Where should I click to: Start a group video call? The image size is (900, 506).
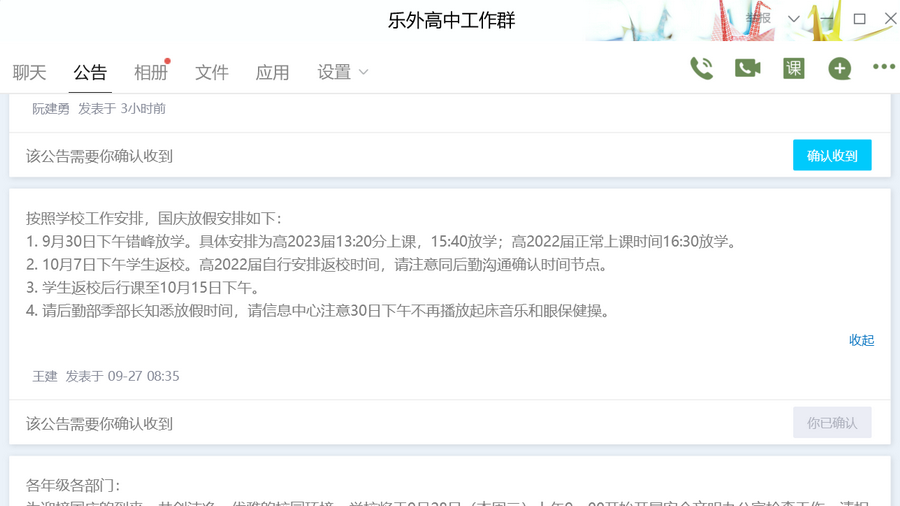point(747,68)
